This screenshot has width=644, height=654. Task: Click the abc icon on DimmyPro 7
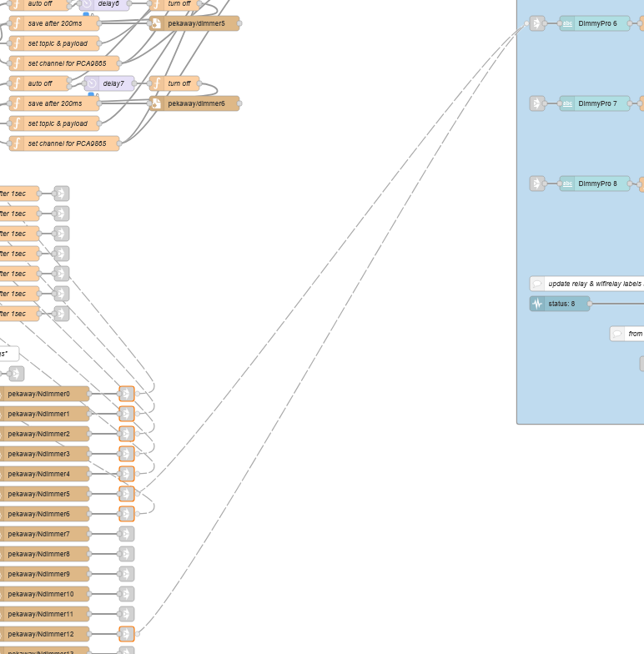pos(567,103)
